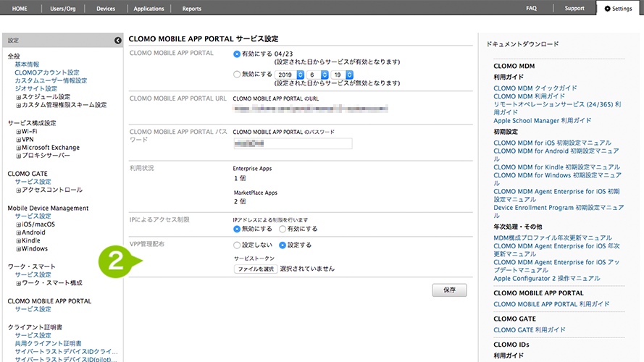The height and width of the screenshot is (362, 644).
Task: Click the 保存 button
Action: [449, 290]
